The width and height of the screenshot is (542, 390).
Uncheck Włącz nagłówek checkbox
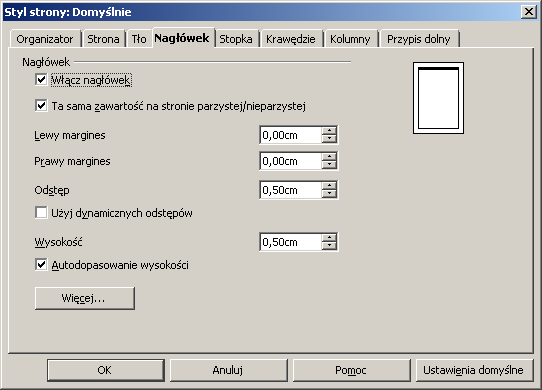pos(41,80)
